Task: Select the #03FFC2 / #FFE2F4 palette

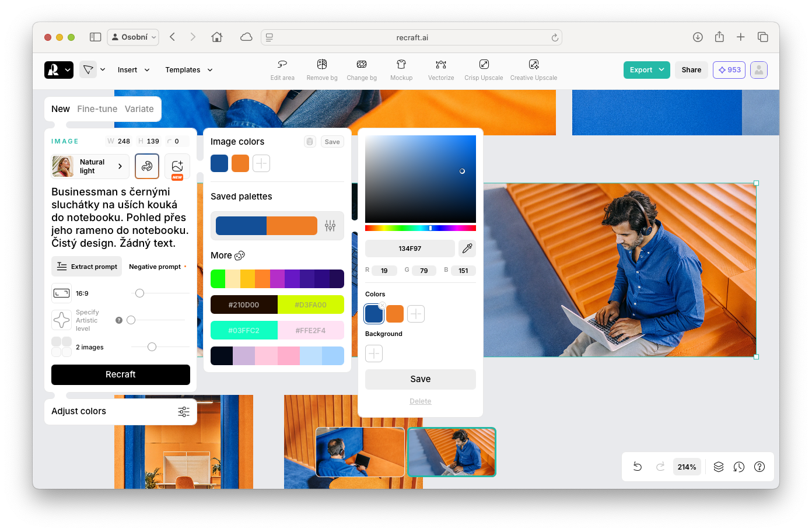Action: (x=277, y=330)
